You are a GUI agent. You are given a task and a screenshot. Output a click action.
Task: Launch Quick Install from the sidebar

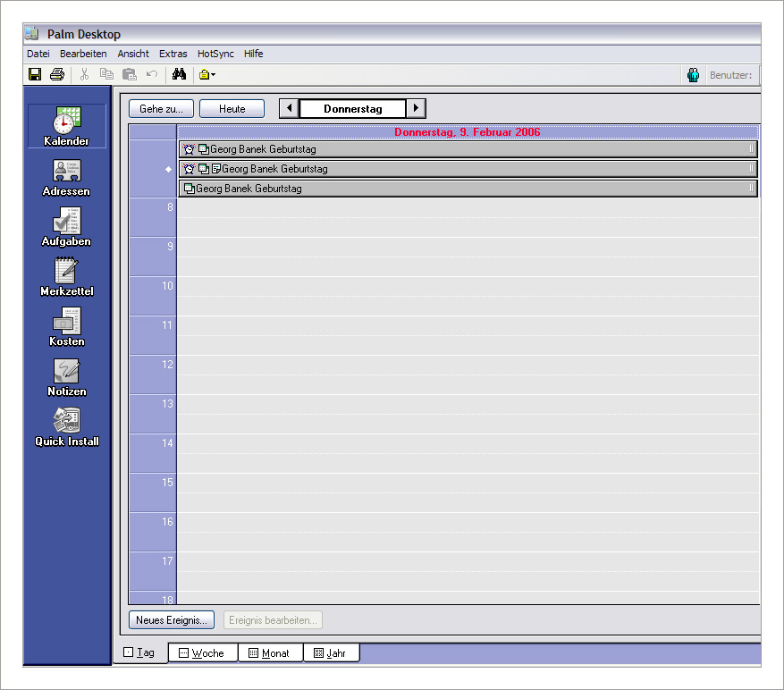pyautogui.click(x=66, y=427)
